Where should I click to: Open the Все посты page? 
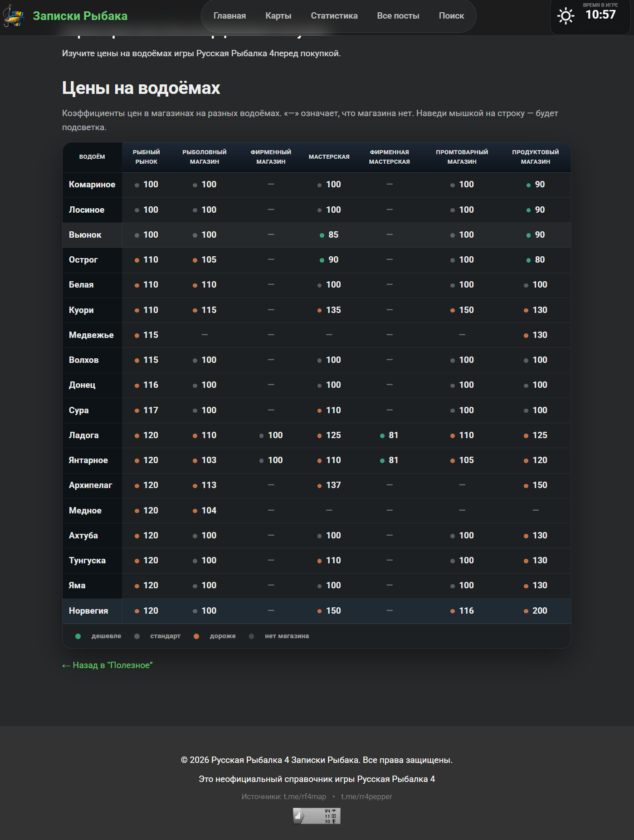398,16
